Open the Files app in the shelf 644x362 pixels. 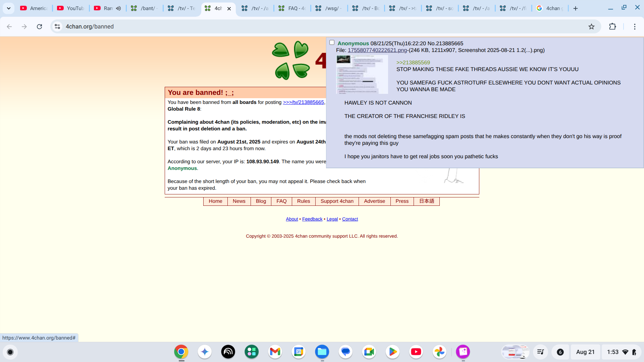322,352
